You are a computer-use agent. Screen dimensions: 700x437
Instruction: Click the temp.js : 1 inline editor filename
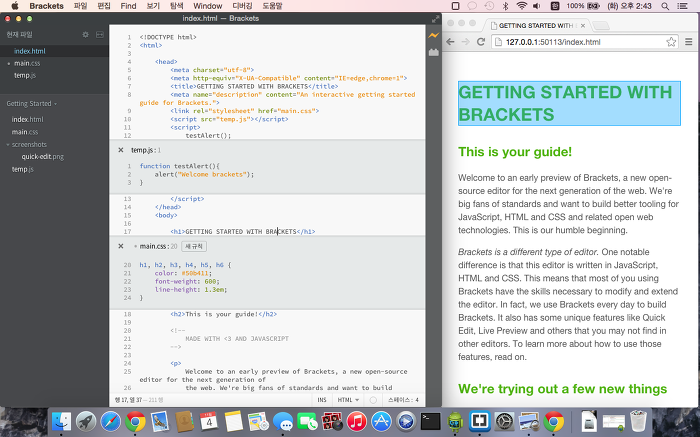click(146, 150)
